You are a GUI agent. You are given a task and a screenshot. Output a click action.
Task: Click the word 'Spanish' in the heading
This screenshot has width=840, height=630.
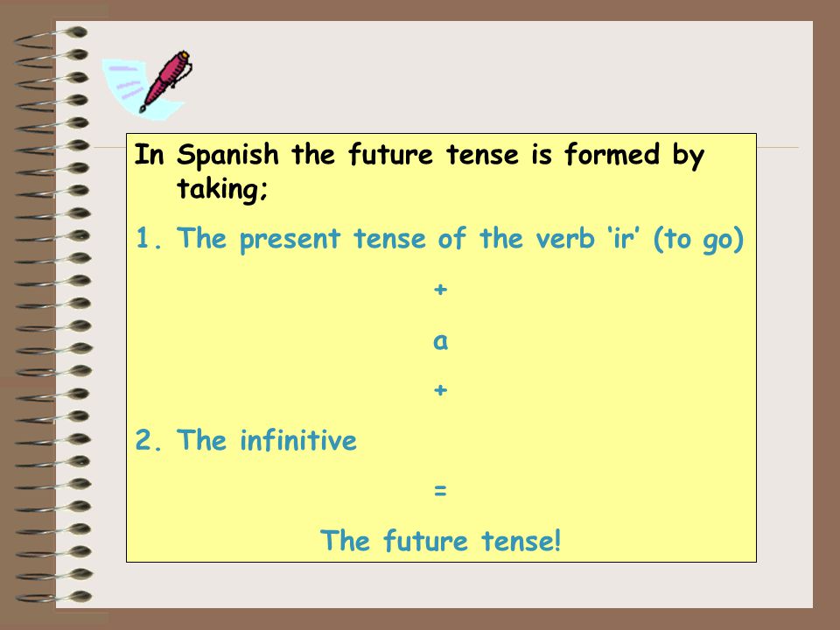[228, 156]
